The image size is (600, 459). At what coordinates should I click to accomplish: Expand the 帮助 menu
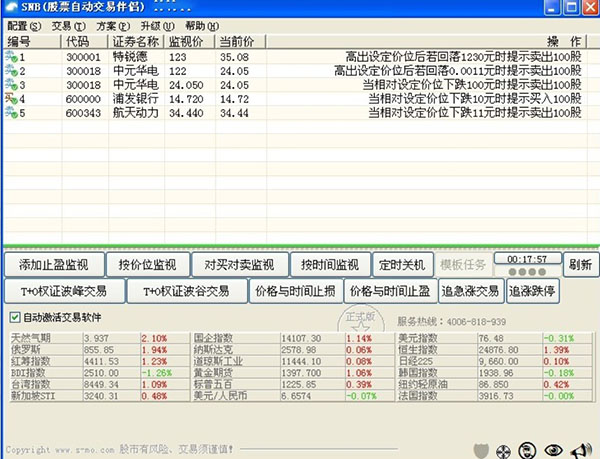coord(200,25)
